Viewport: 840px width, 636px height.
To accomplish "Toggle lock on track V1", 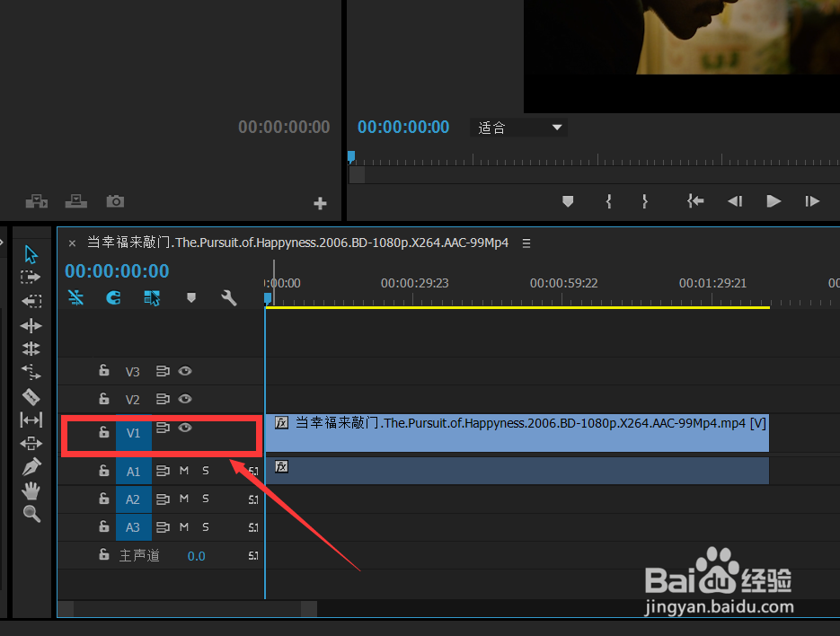I will coord(104,432).
